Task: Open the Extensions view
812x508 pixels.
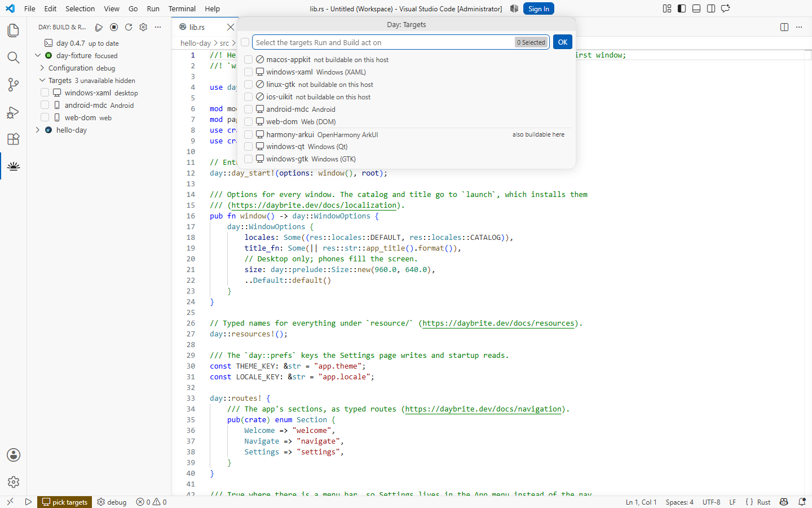Action: point(14,139)
